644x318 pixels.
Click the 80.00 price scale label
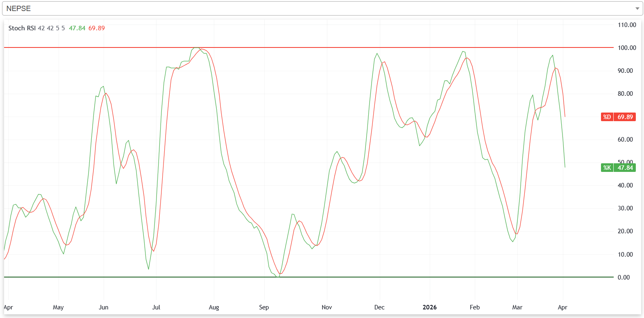click(625, 94)
